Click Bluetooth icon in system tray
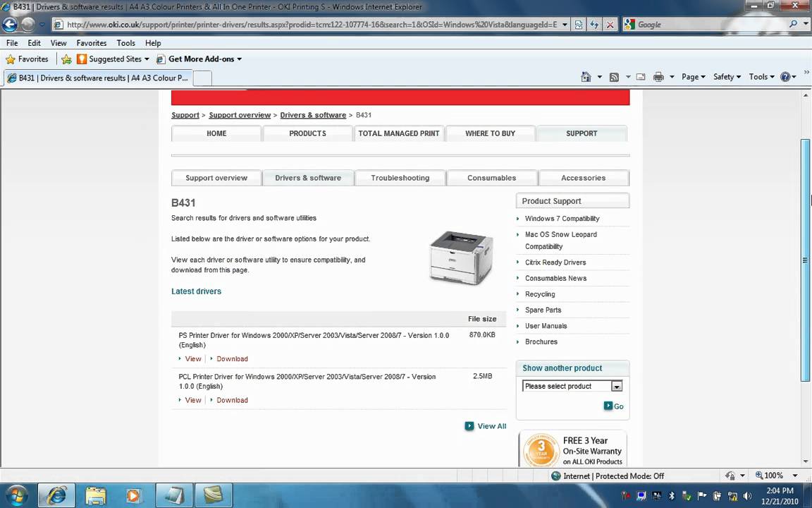This screenshot has width=812, height=508. (x=672, y=496)
